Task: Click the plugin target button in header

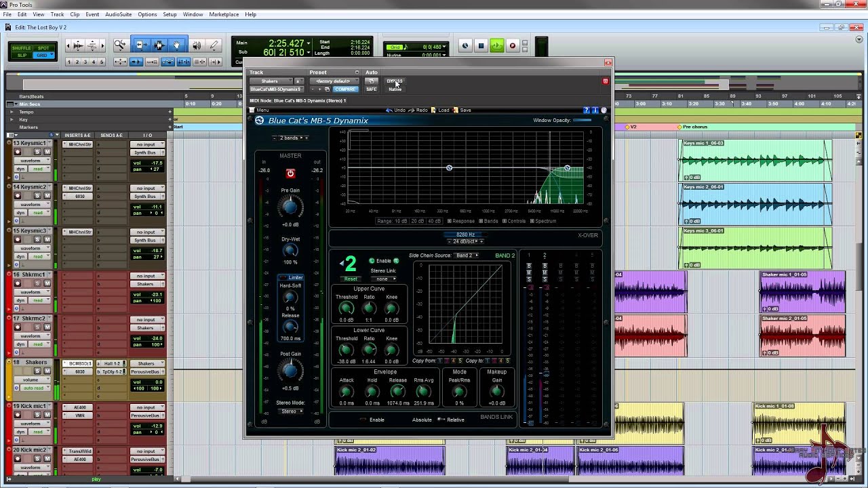Action: (x=606, y=81)
